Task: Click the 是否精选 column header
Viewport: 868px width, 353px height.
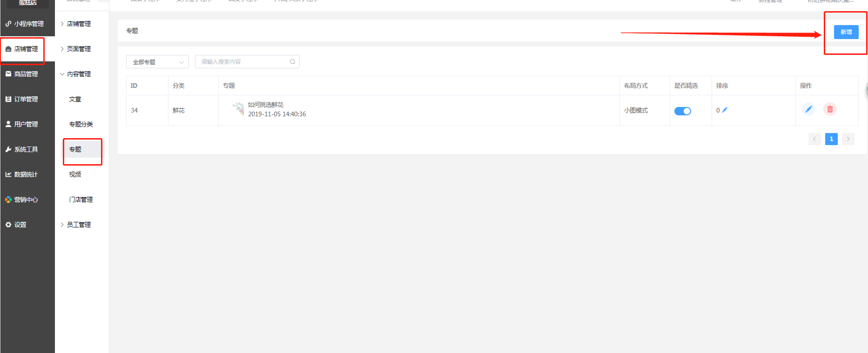Action: pos(686,86)
